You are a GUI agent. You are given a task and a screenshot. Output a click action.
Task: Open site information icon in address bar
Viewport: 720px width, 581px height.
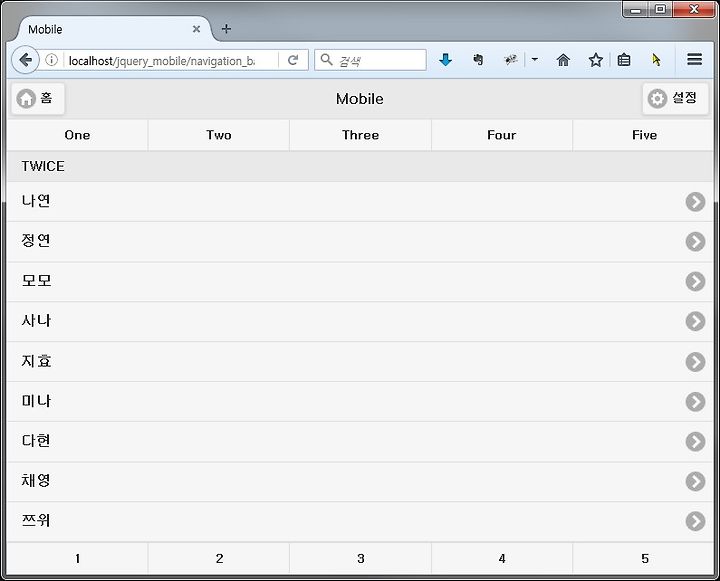click(x=51, y=60)
